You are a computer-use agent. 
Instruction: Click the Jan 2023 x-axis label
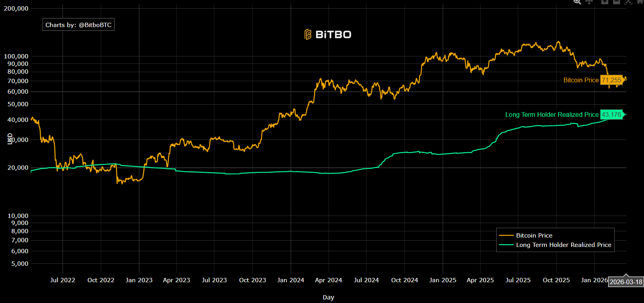[x=139, y=280]
